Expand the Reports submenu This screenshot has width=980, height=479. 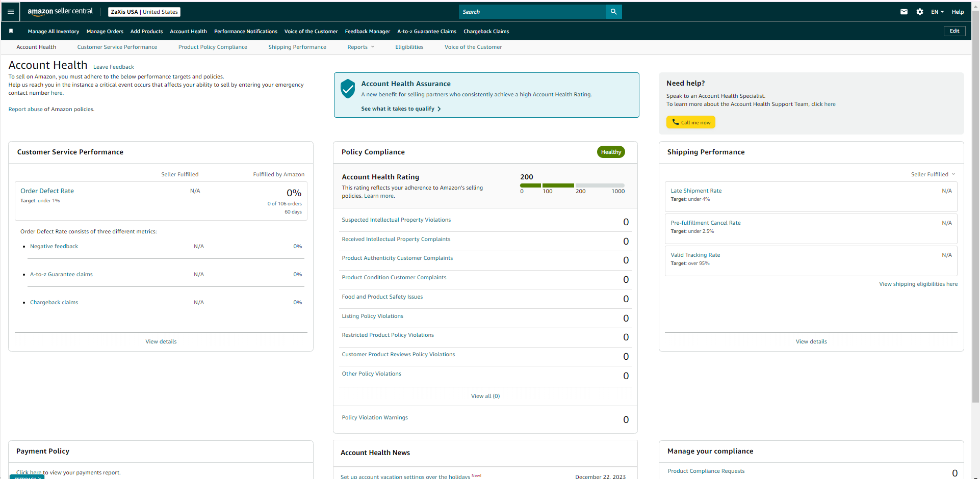tap(360, 47)
